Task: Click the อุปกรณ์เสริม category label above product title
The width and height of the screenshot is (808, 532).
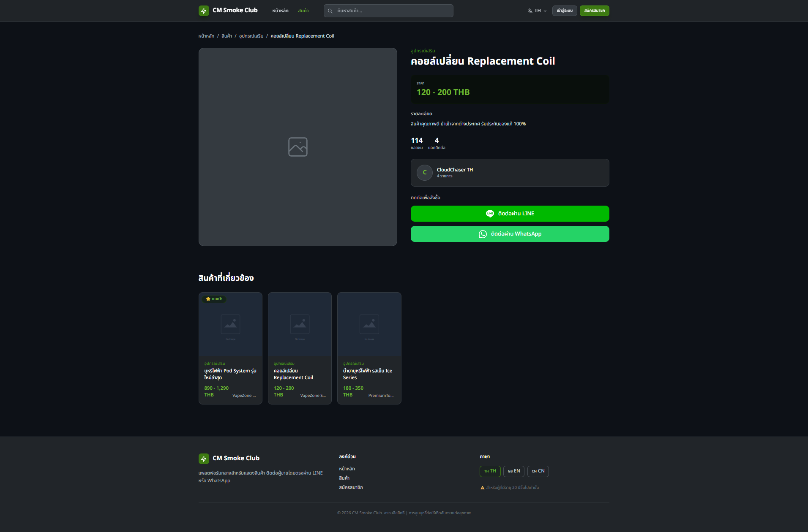Action: [423, 51]
